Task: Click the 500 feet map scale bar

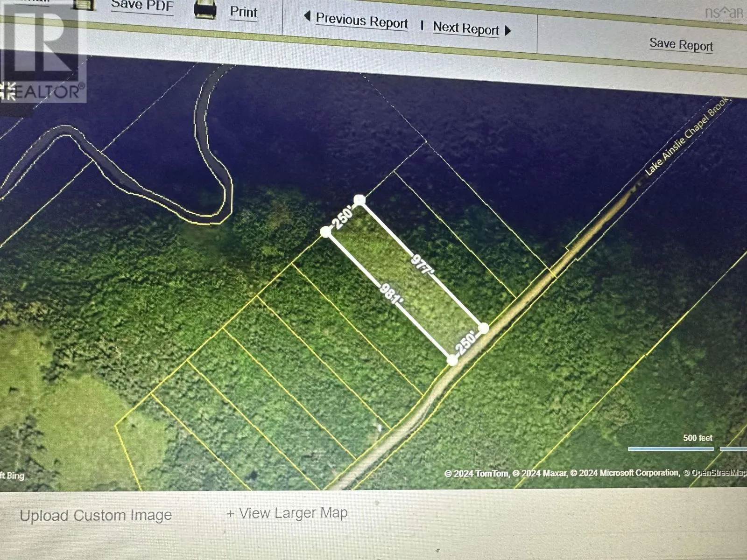Action: (x=670, y=448)
